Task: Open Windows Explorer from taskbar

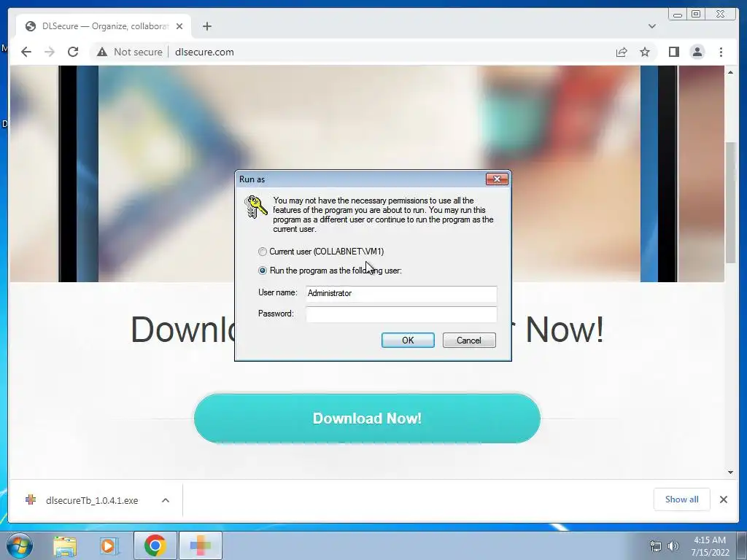Action: pos(65,545)
